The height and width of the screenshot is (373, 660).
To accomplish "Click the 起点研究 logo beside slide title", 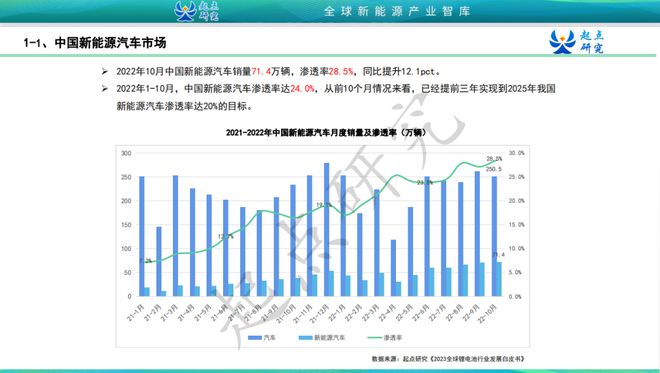I will 576,42.
